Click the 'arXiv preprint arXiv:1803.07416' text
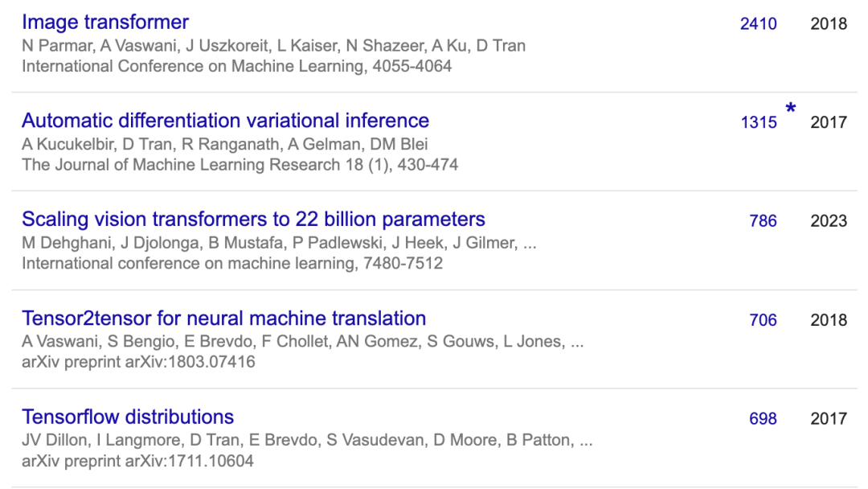Image resolution: width=868 pixels, height=489 pixels. pos(138,362)
